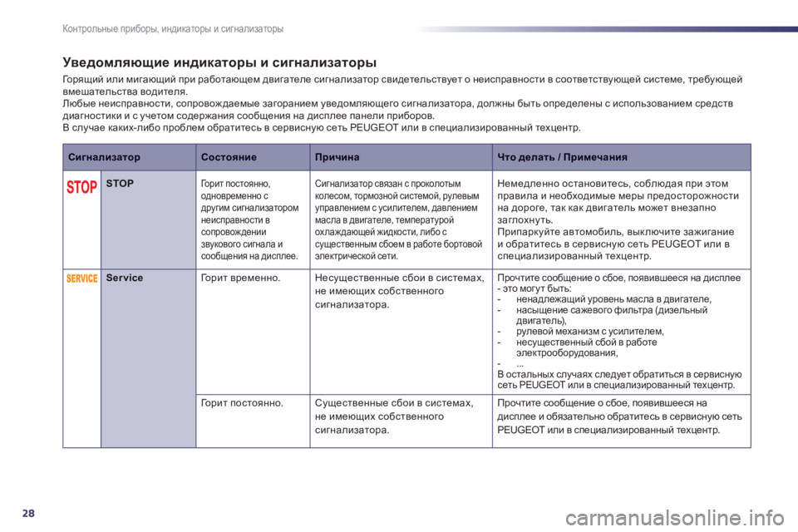Click the Сигнализатор column header
798x532 pixels.
pyautogui.click(x=104, y=156)
